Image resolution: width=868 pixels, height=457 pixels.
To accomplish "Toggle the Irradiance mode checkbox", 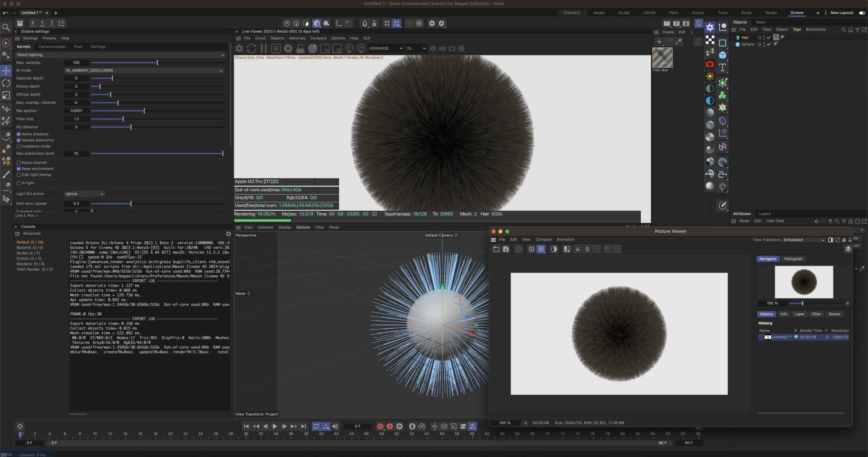I will (x=19, y=146).
